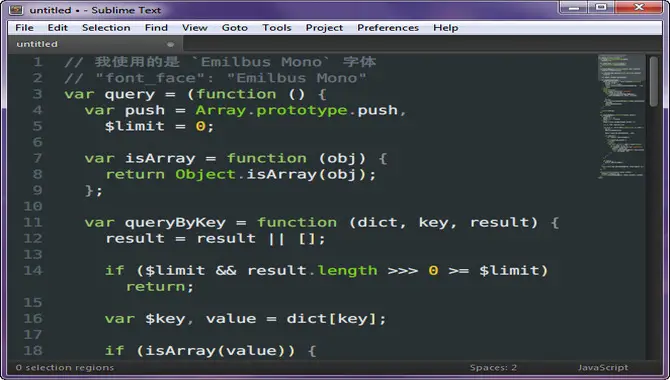Click the Sublime Text app icon in title bar
This screenshot has width=670, height=380.
[16, 9]
